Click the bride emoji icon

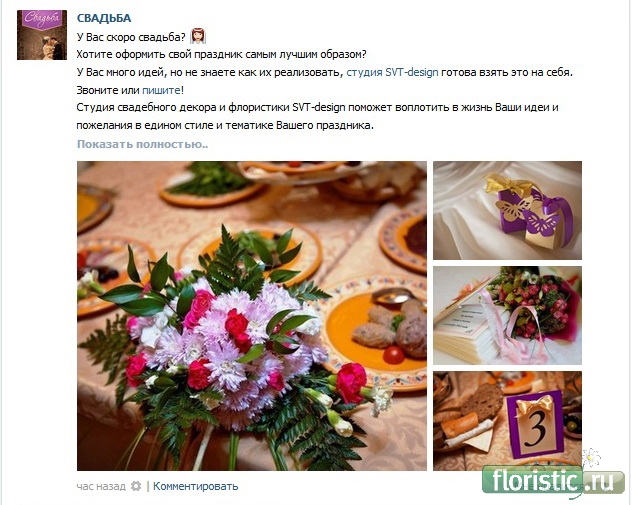point(198,36)
